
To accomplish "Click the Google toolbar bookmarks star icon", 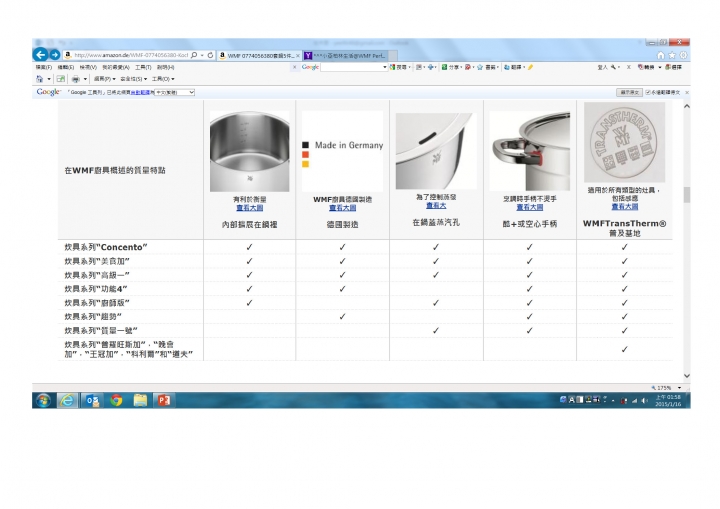I will click(x=480, y=67).
